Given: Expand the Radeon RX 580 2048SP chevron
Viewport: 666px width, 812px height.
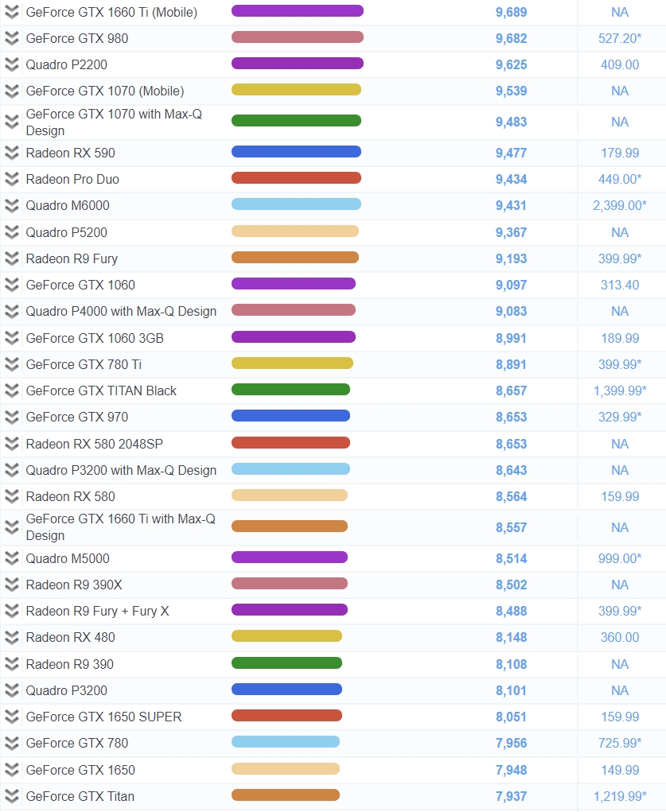Looking at the screenshot, I should tap(11, 444).
